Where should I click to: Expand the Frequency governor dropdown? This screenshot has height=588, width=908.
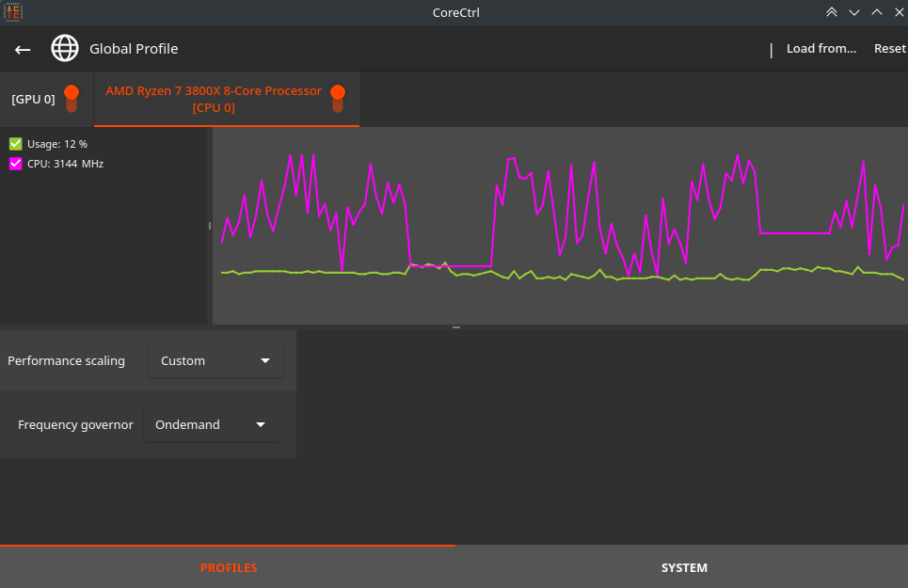pos(211,425)
